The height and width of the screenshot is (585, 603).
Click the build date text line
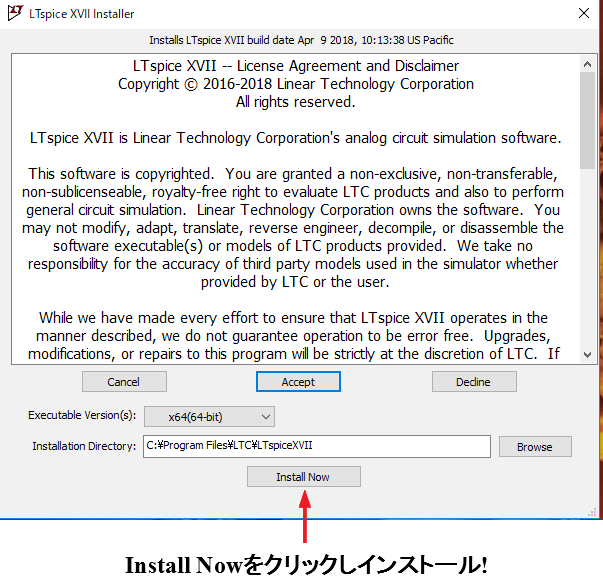302,40
